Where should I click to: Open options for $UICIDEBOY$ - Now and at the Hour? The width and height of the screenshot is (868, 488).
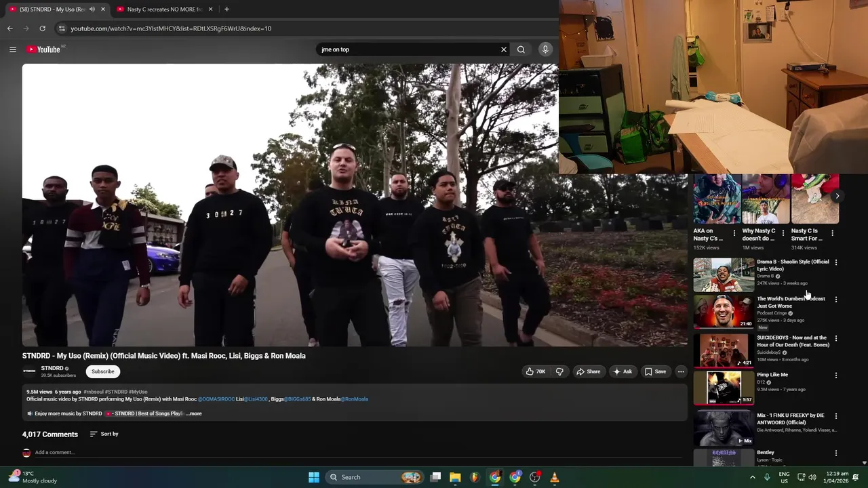point(835,338)
